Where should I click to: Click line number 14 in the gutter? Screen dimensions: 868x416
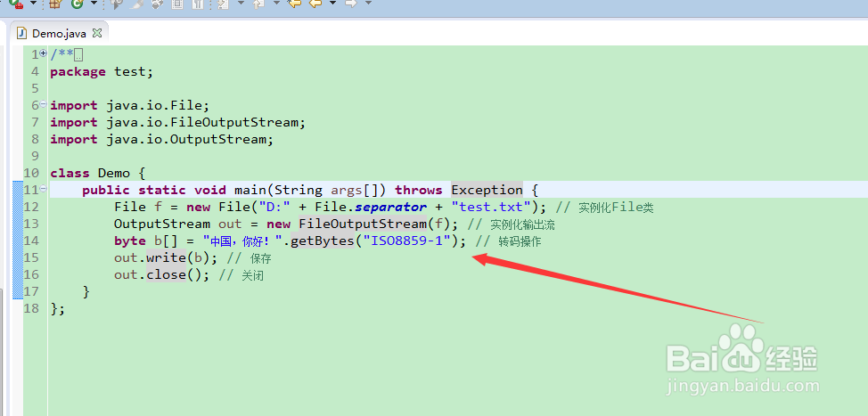click(x=31, y=241)
